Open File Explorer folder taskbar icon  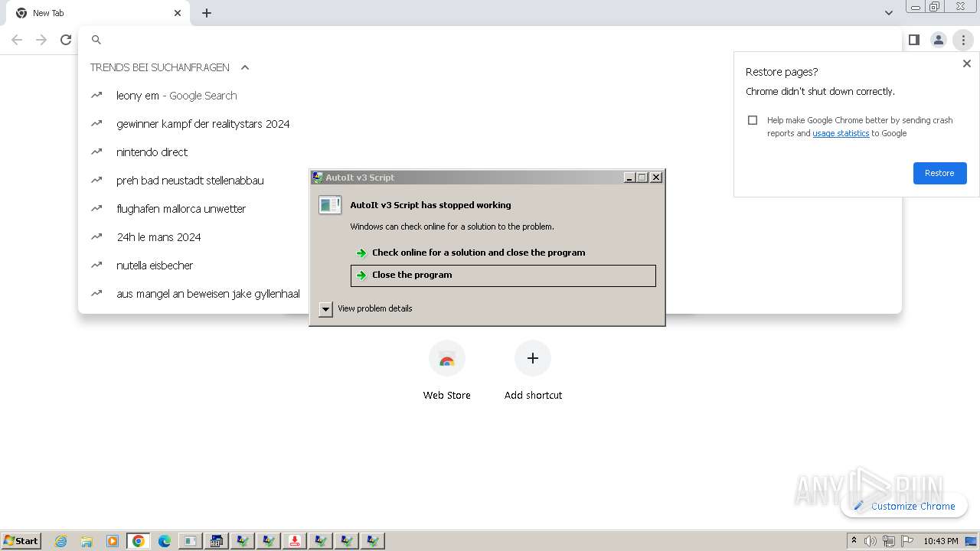(x=87, y=541)
